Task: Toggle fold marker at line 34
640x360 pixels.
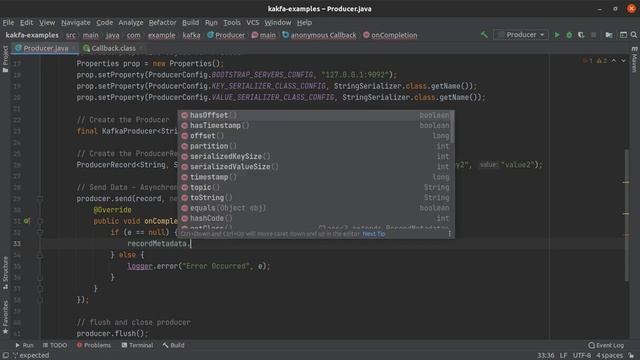Action: (40, 255)
